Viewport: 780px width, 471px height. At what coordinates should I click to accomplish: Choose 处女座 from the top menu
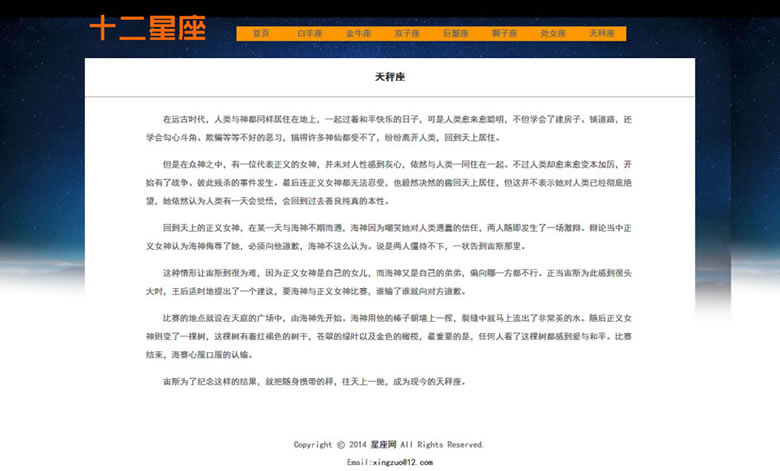(x=553, y=33)
